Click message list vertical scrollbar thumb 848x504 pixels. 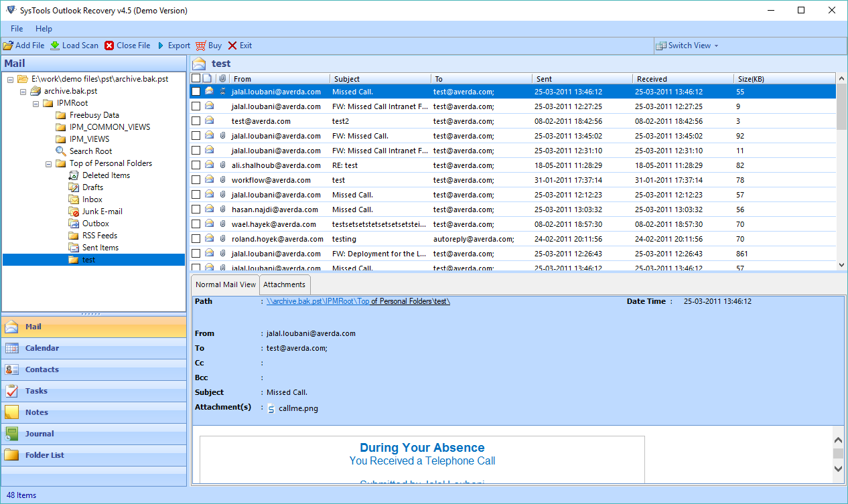coord(842,107)
